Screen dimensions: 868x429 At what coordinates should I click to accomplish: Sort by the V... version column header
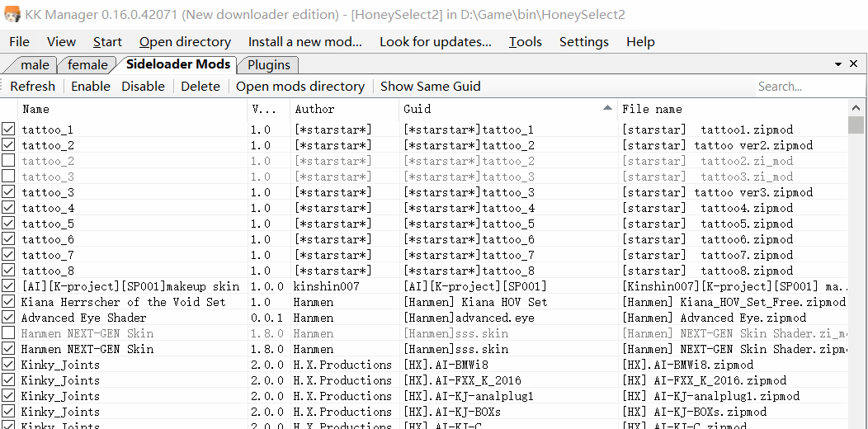(x=269, y=109)
